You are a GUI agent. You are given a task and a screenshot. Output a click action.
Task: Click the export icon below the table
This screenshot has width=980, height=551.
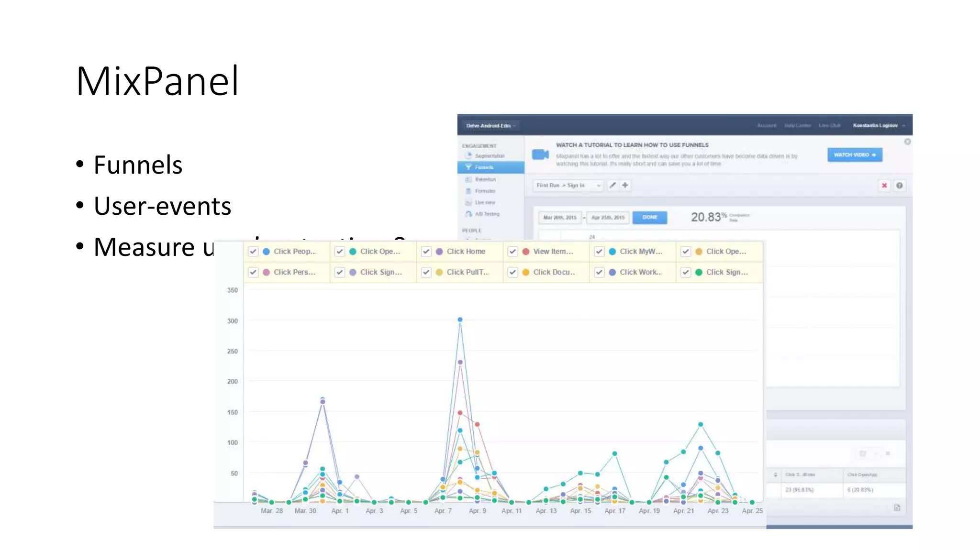coord(897,507)
